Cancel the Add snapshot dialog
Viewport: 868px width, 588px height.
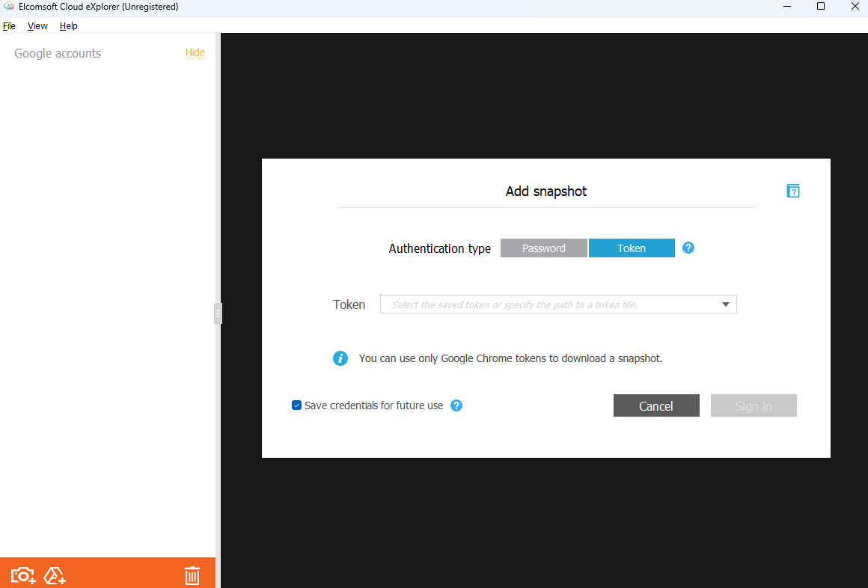(x=656, y=406)
